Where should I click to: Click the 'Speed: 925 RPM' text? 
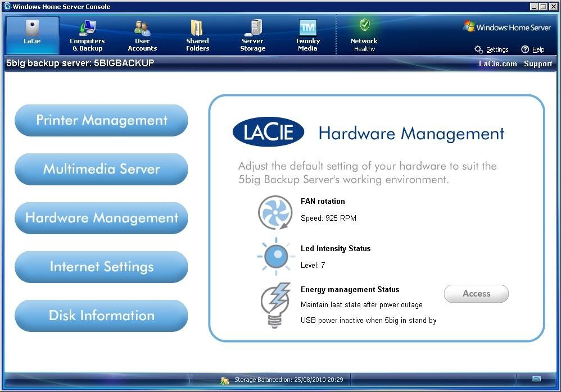tap(328, 218)
